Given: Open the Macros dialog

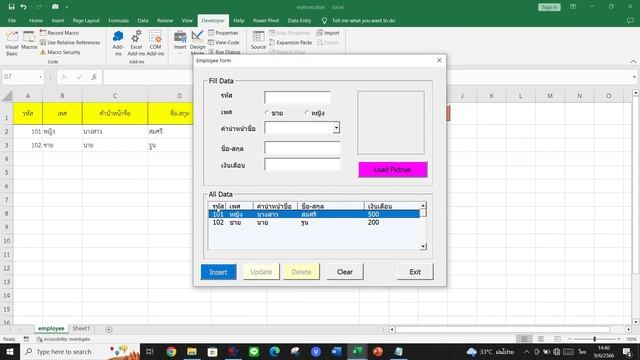Looking at the screenshot, I should point(29,41).
